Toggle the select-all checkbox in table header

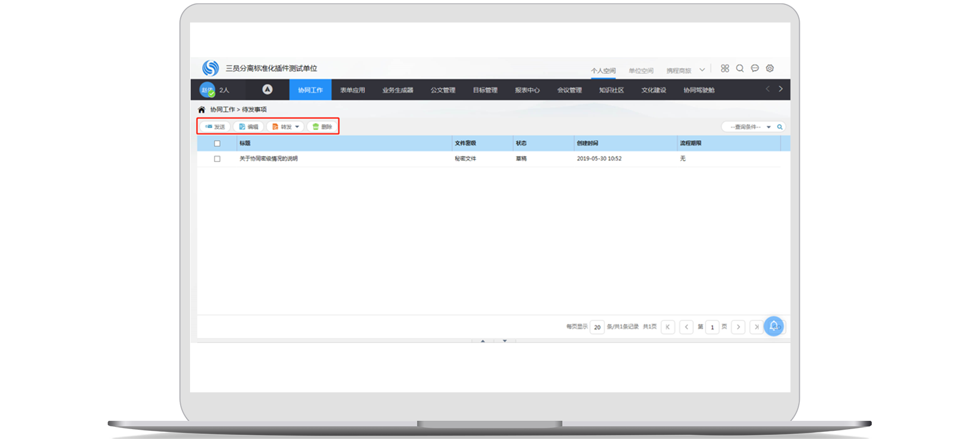point(217,144)
